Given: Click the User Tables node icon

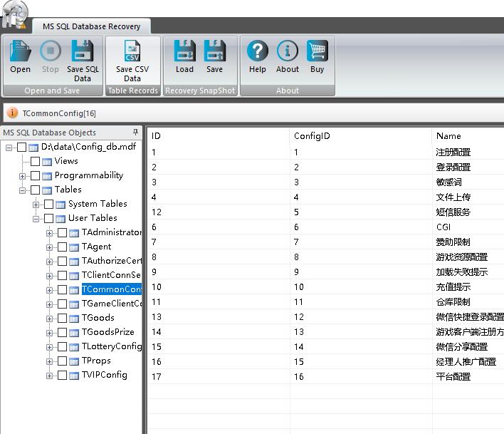Looking at the screenshot, I should click(61, 219).
